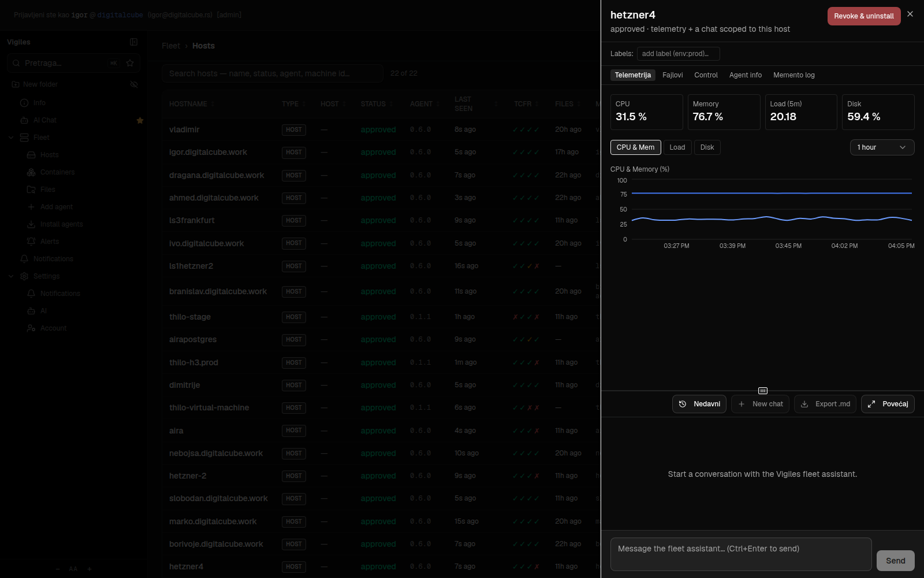Open Nedavni recent chats
924x578 pixels.
699,404
